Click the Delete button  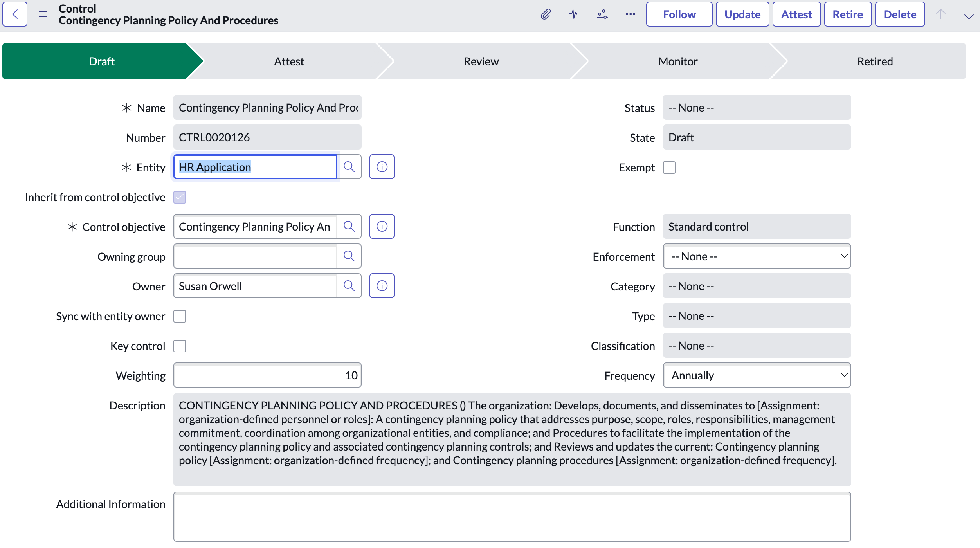click(900, 14)
